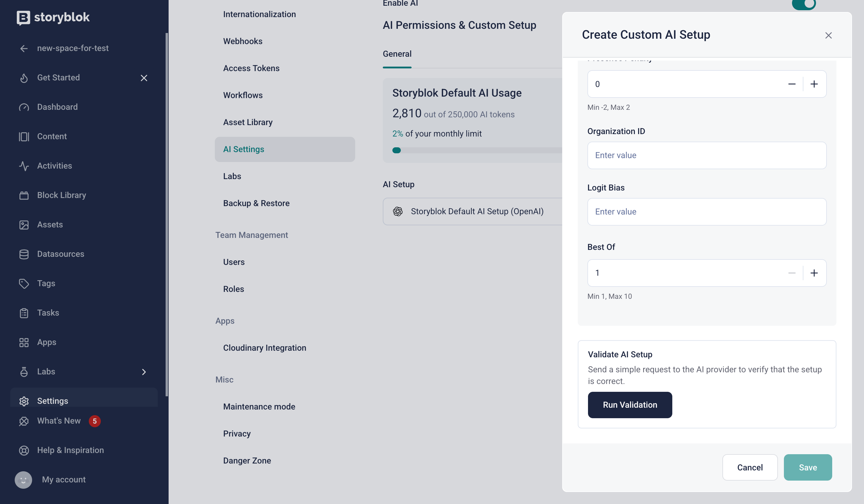864x504 pixels.
Task: Toggle the Enable AI switch
Action: [x=804, y=4]
